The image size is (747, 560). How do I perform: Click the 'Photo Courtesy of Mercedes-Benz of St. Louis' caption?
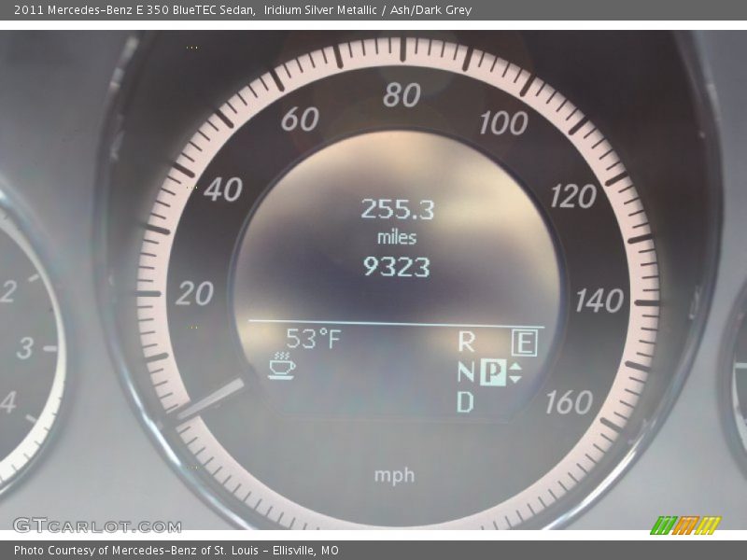point(136,551)
